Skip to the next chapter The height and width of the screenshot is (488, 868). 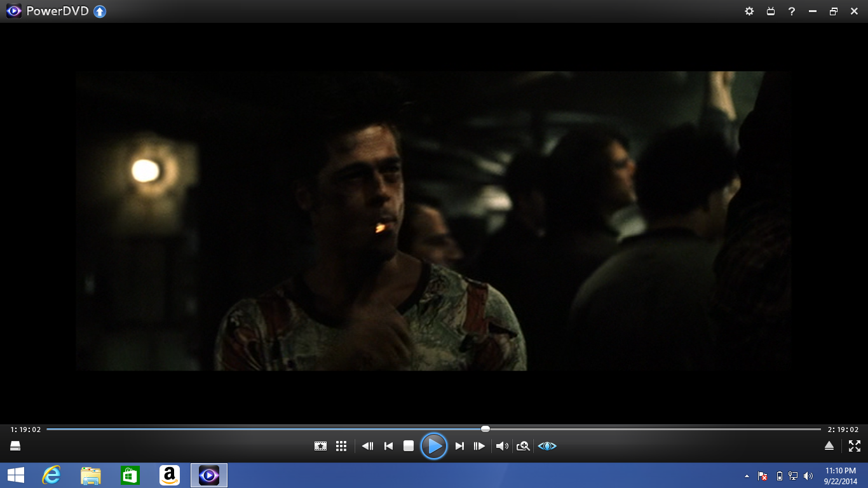(459, 446)
